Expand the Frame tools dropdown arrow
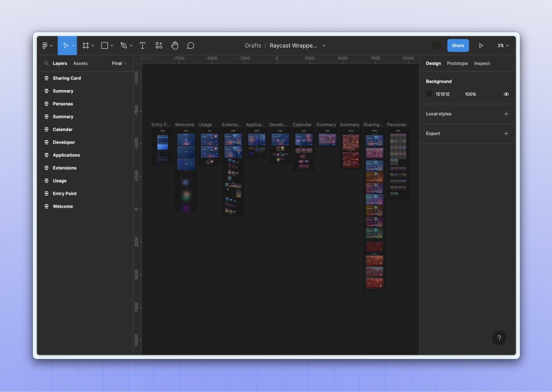 tap(93, 46)
